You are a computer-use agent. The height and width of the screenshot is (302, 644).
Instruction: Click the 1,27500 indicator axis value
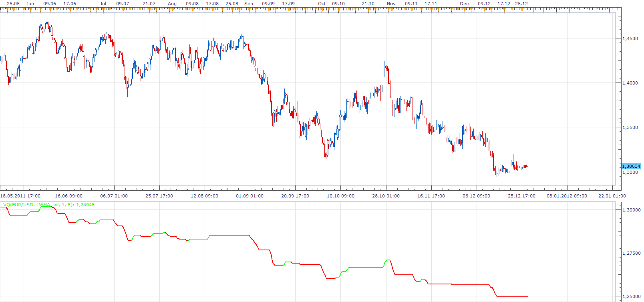pyautogui.click(x=631, y=253)
